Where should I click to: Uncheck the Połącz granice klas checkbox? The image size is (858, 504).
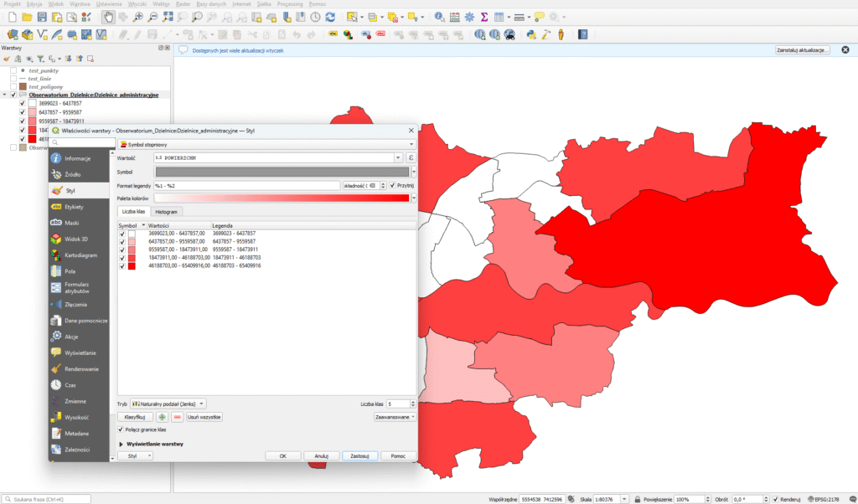[x=122, y=429]
